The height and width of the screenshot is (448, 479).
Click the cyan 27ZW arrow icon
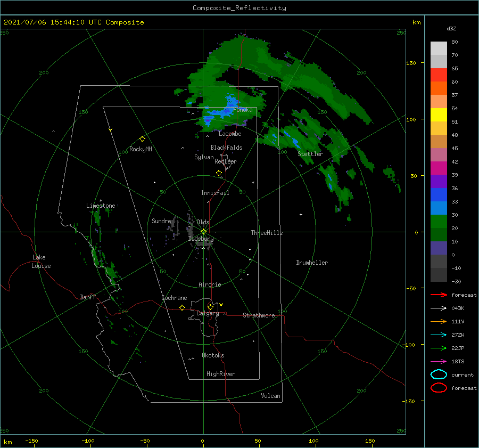tap(439, 335)
